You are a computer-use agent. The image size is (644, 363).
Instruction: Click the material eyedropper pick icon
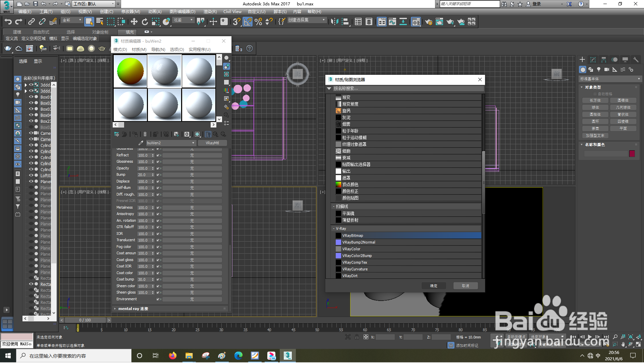(141, 143)
